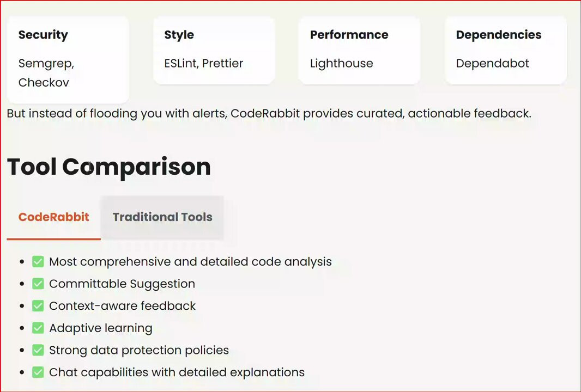Click the Semgrep, Checkov text
This screenshot has height=392, width=581.
(x=46, y=72)
